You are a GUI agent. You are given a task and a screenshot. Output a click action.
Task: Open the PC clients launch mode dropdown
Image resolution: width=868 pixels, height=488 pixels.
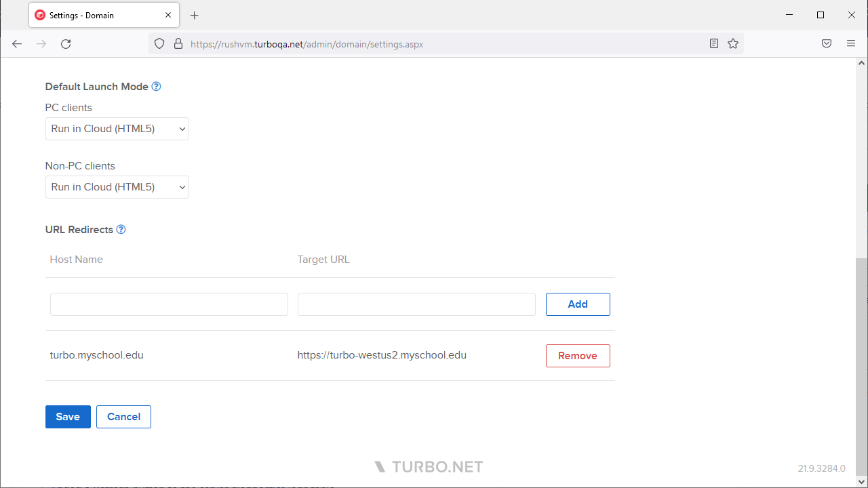[117, 129]
